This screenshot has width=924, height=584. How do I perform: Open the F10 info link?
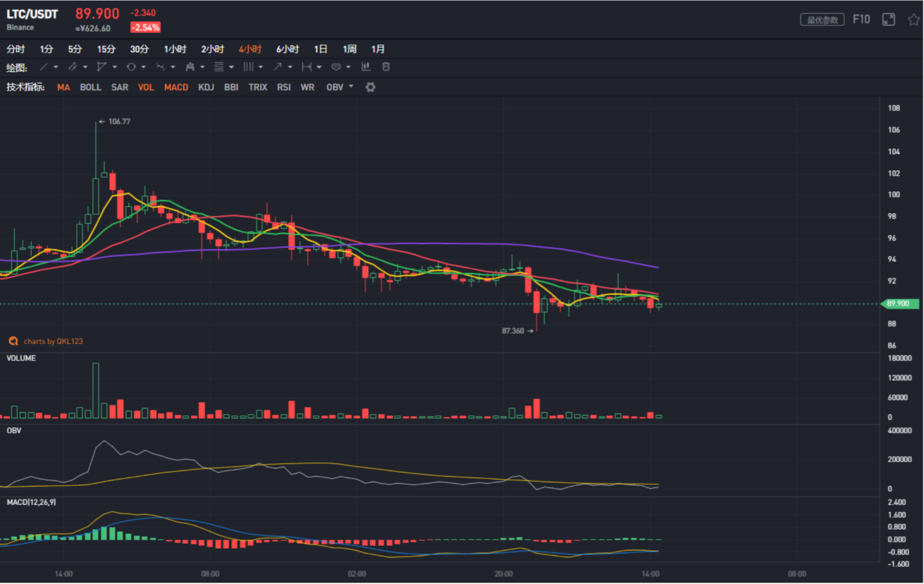tap(861, 20)
